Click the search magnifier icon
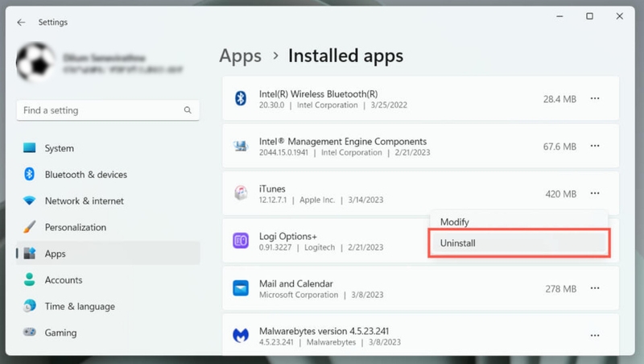This screenshot has width=644, height=364. pyautogui.click(x=188, y=110)
